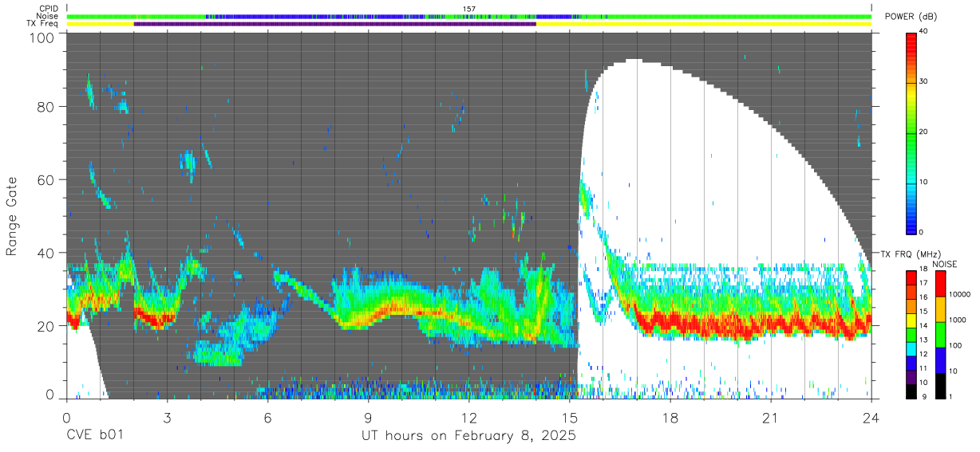Click the hour 6 x-axis tick label

pyautogui.click(x=267, y=418)
